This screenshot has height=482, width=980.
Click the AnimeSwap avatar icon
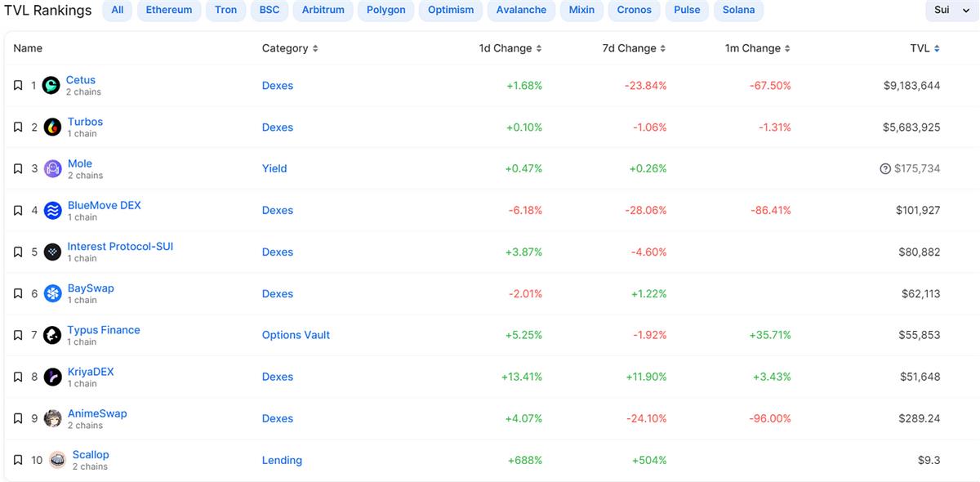click(x=52, y=418)
